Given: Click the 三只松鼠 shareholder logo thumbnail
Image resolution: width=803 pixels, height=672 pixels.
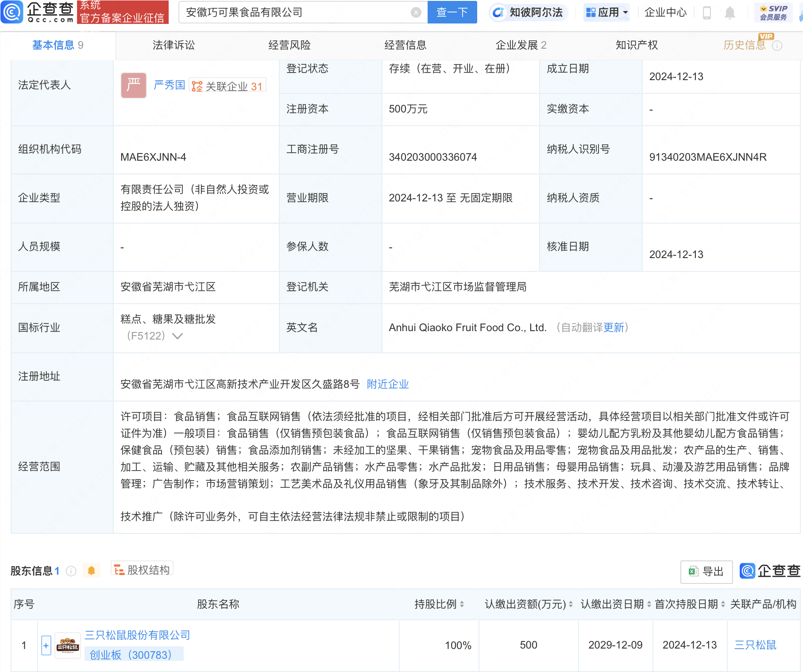Looking at the screenshot, I should [67, 645].
